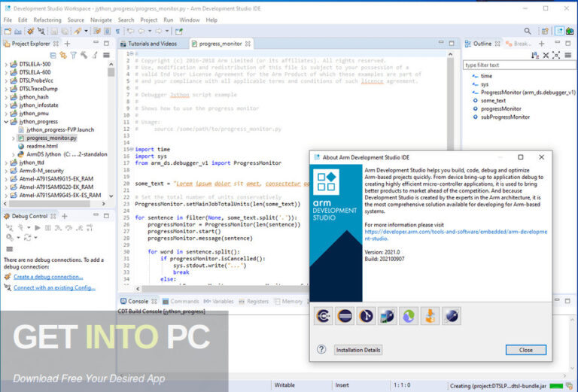The height and width of the screenshot is (392, 578).
Task: Click Close button in About dialog
Action: (x=525, y=350)
